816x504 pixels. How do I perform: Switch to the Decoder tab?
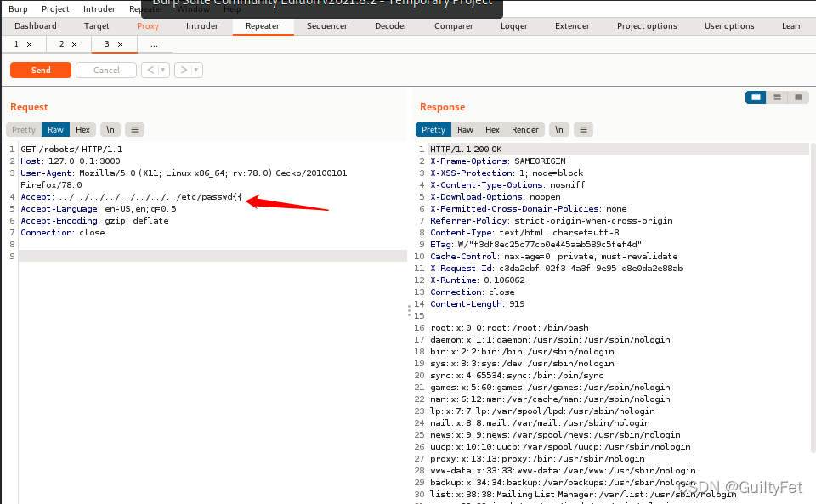tap(391, 26)
